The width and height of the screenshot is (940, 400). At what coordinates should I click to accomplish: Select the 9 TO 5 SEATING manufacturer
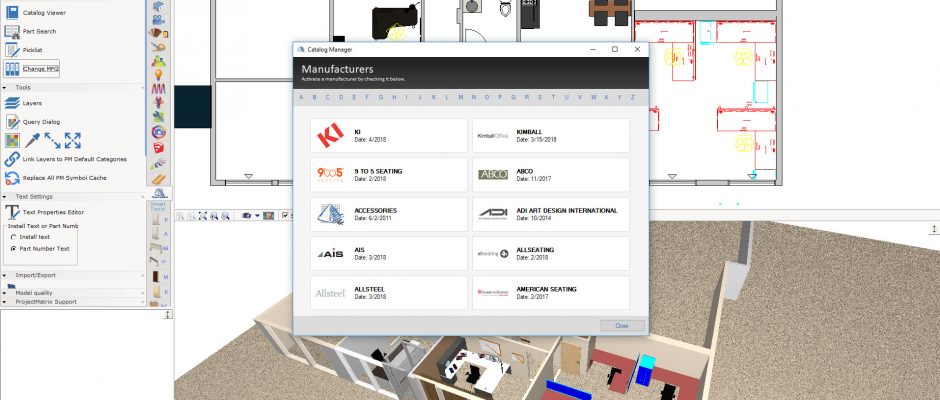pos(388,175)
